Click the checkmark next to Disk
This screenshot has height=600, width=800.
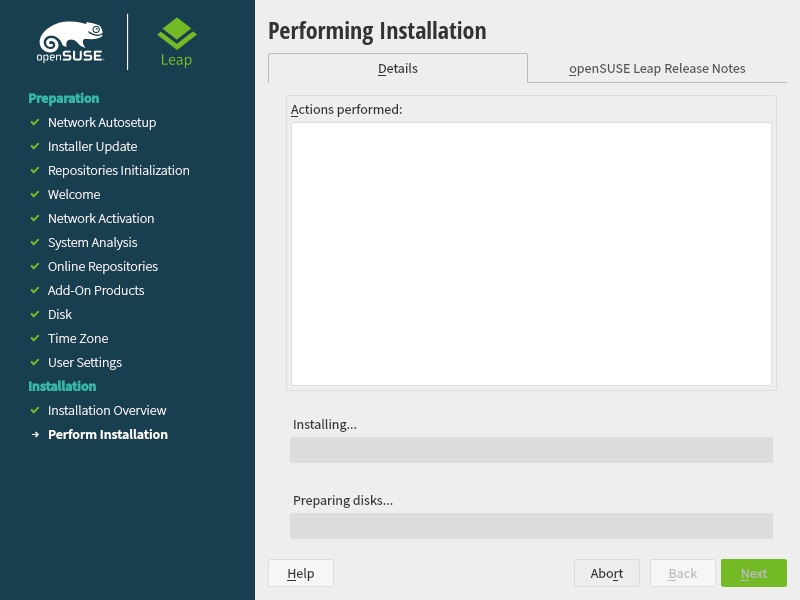(x=35, y=314)
